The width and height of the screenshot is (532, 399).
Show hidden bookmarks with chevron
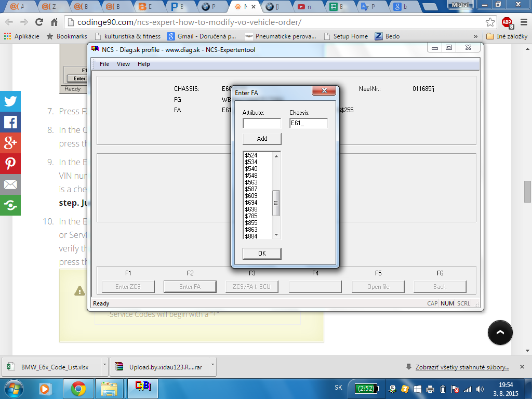475,36
